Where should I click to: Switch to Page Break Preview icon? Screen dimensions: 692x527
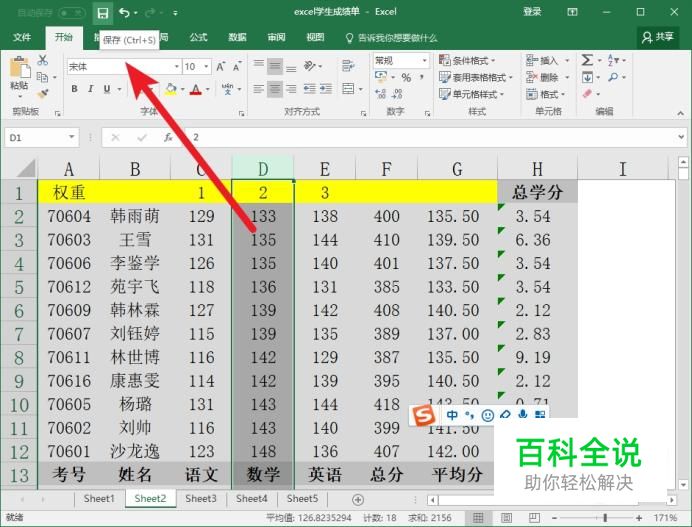tap(534, 518)
